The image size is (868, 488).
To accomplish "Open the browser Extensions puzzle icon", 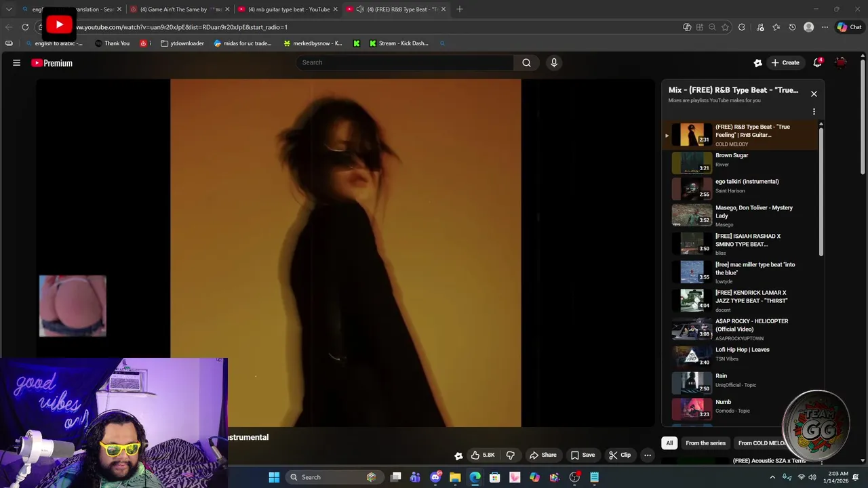I will pyautogui.click(x=741, y=27).
